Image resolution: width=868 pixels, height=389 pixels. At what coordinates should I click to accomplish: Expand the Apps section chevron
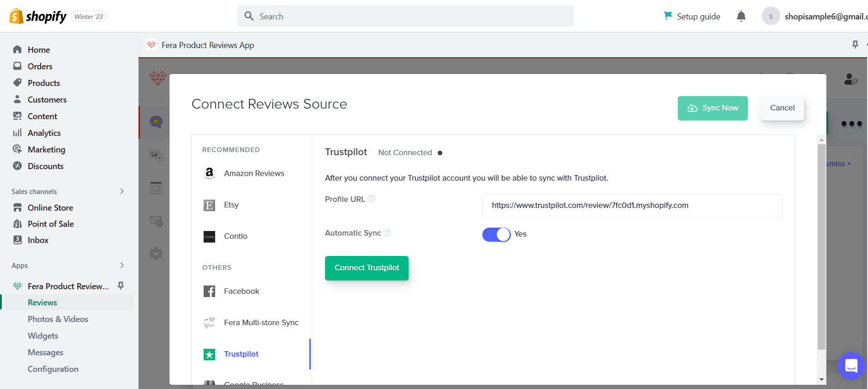(122, 265)
